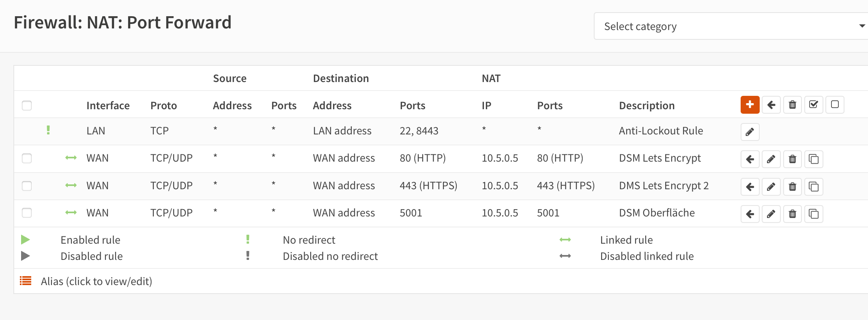Move selected rules before DSM Oberfläche rule

pos(750,214)
